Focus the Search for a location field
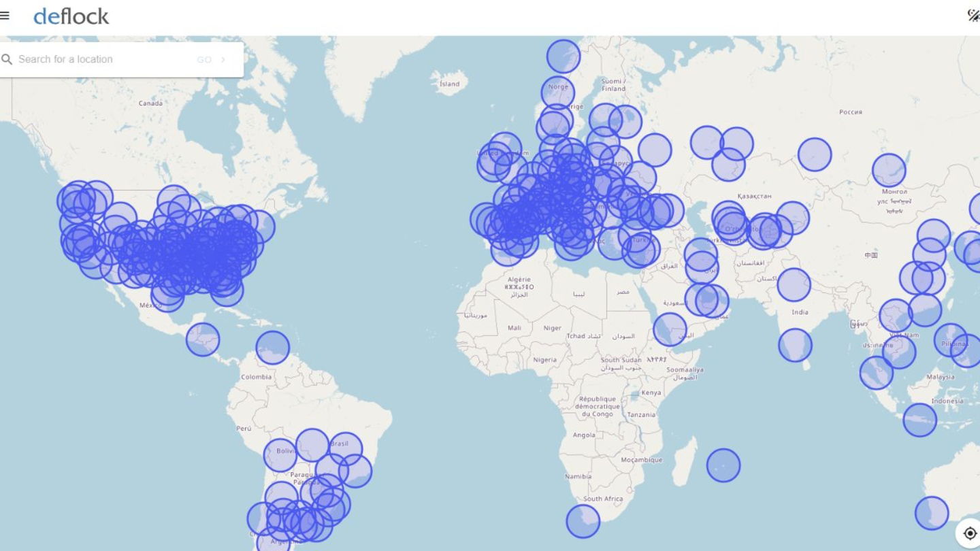 pos(102,59)
